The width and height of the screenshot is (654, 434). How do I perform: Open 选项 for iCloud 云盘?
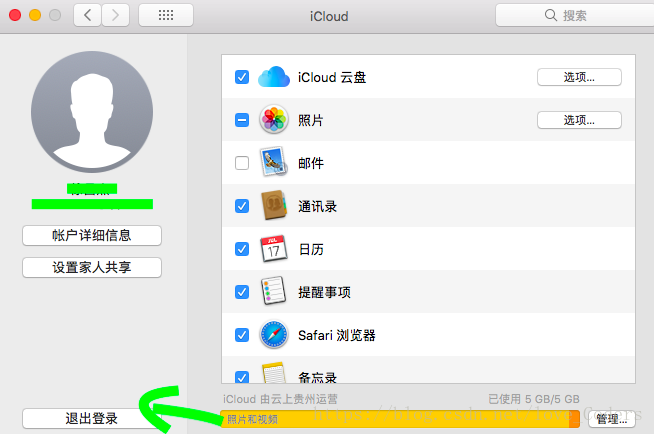point(579,77)
